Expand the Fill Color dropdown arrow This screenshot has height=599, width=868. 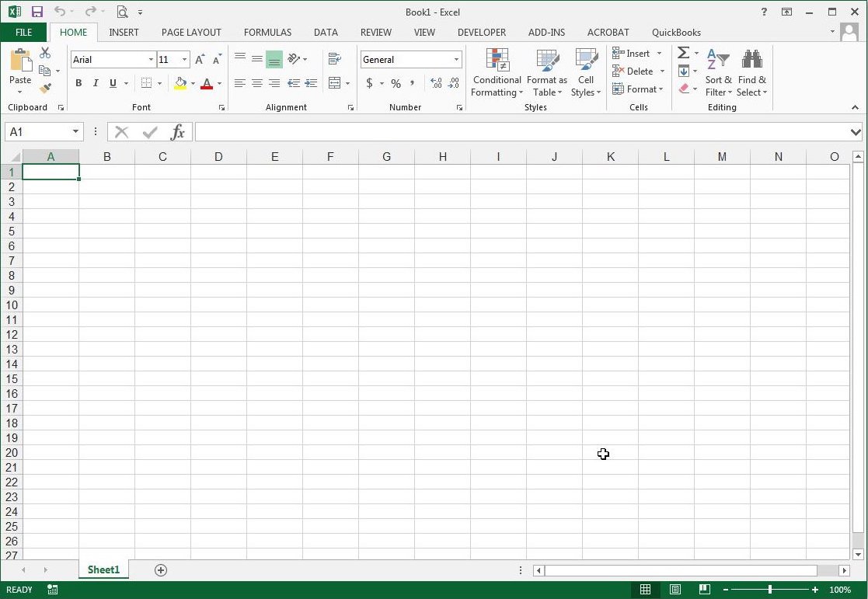(x=192, y=83)
